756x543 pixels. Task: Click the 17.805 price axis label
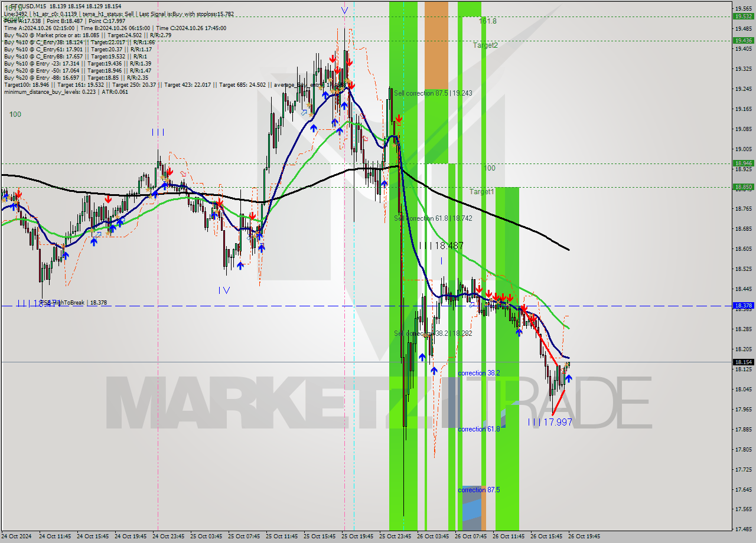[x=743, y=449]
